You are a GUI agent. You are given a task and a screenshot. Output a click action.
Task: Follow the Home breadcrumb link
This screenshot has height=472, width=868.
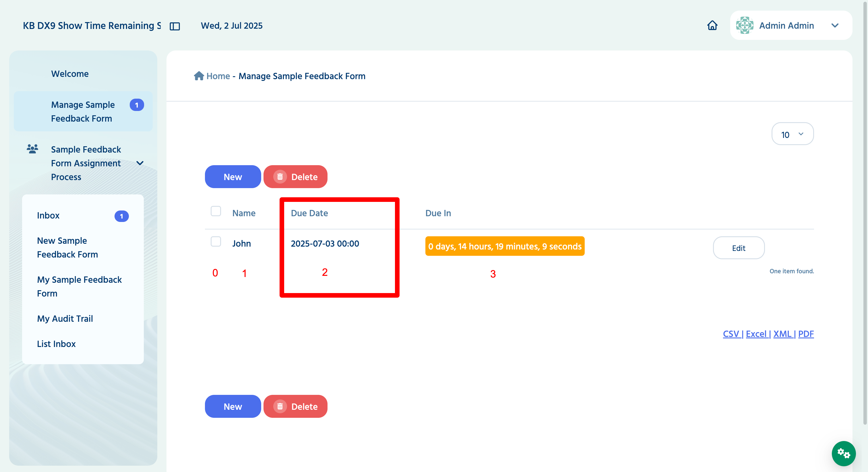[218, 76]
